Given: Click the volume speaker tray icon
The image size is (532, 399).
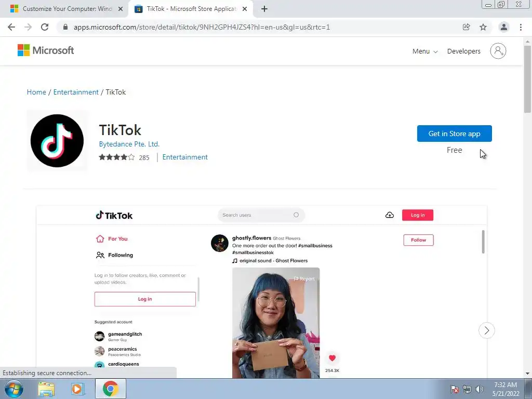Looking at the screenshot, I should (479, 389).
